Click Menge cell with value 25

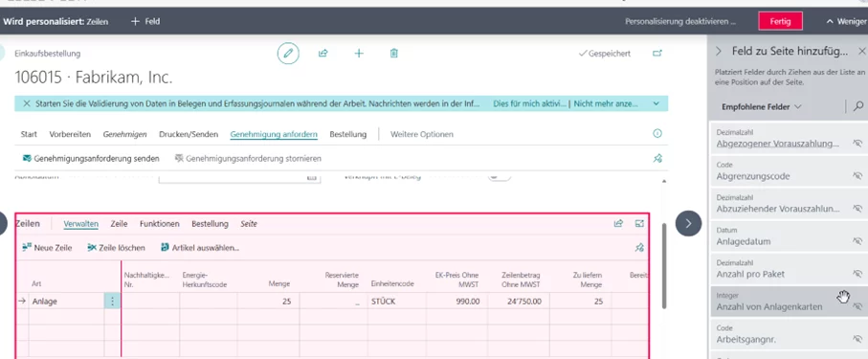click(269, 302)
